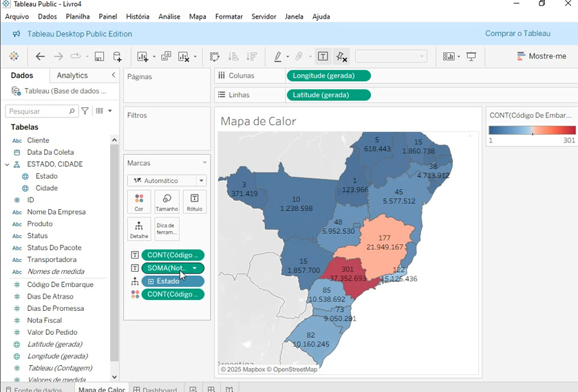The width and height of the screenshot is (578, 392).
Task: Expand the Estado pill in Marcas
Action: pyautogui.click(x=151, y=281)
